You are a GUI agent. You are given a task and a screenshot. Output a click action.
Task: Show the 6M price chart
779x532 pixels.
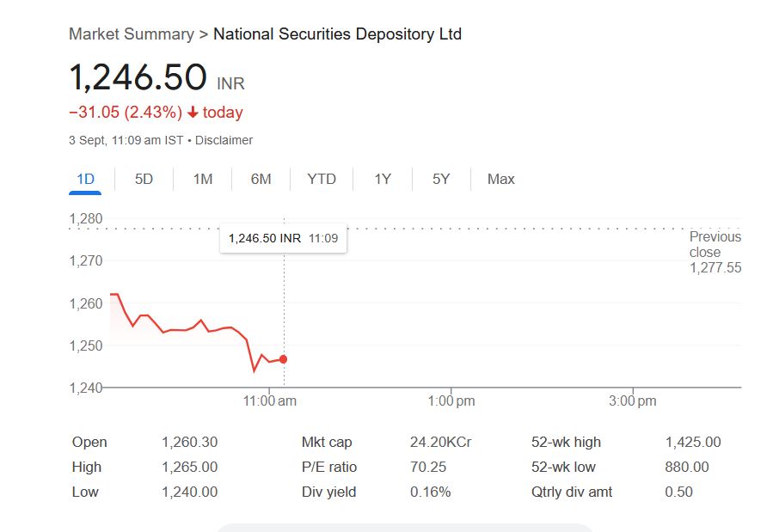point(261,179)
